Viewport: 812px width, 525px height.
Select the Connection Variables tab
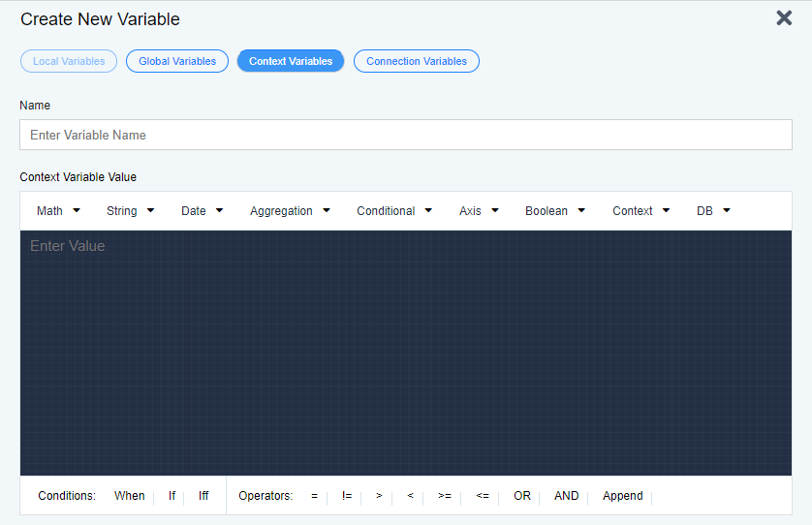[416, 61]
